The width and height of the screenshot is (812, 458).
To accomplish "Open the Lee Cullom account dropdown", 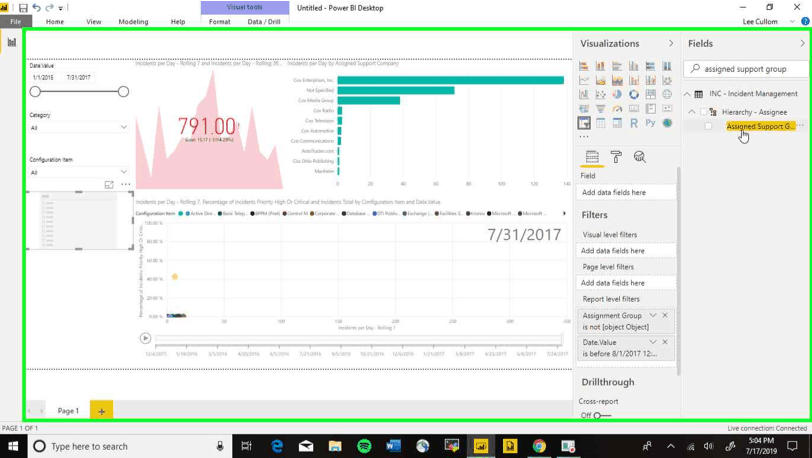I will click(x=792, y=22).
